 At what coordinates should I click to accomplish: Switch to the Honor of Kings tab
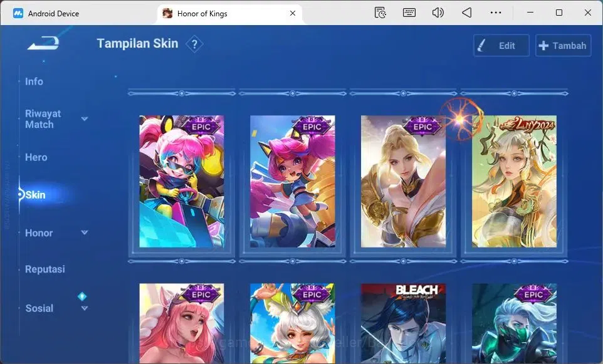(x=229, y=13)
